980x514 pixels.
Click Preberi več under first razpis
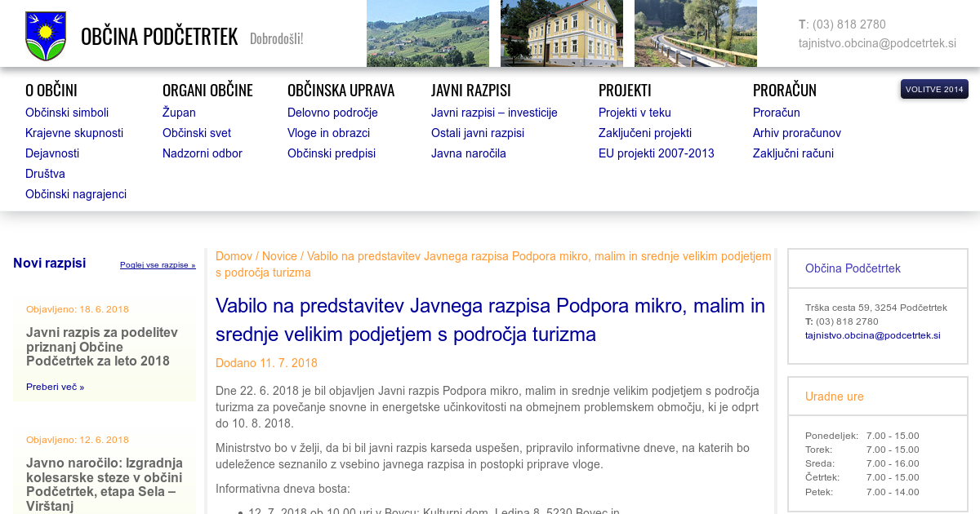(x=55, y=387)
